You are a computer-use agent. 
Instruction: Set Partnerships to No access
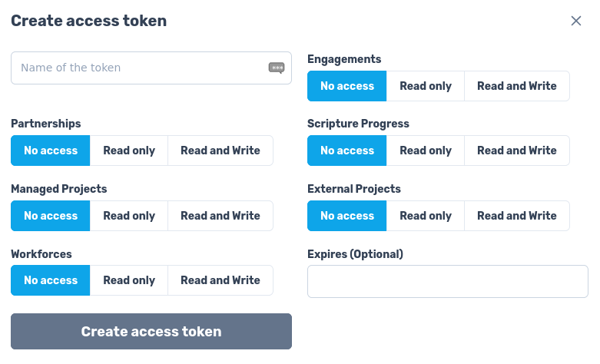pyautogui.click(x=51, y=151)
